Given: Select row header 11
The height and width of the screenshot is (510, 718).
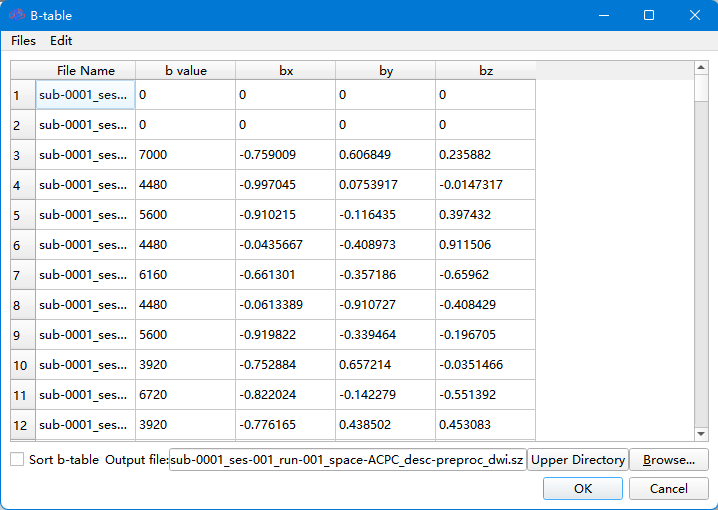Looking at the screenshot, I should click(23, 395).
